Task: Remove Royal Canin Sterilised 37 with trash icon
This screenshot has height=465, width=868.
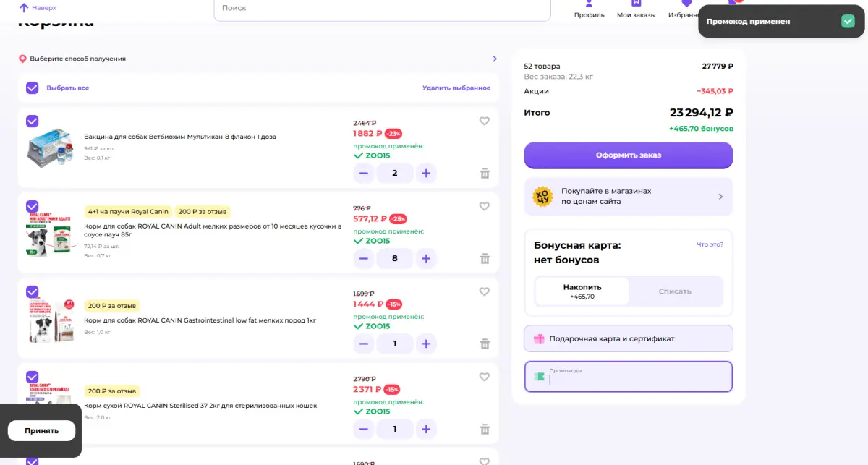Action: point(485,429)
